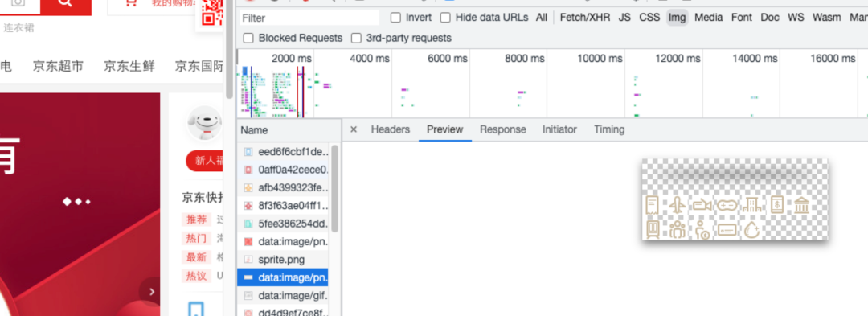Advance the banner with the right arrow

pyautogui.click(x=151, y=292)
